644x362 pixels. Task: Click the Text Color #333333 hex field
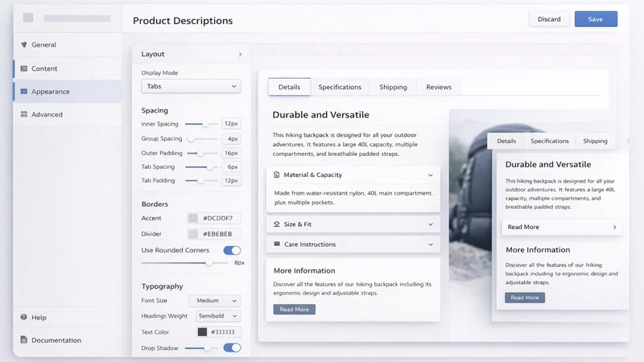(x=218, y=331)
